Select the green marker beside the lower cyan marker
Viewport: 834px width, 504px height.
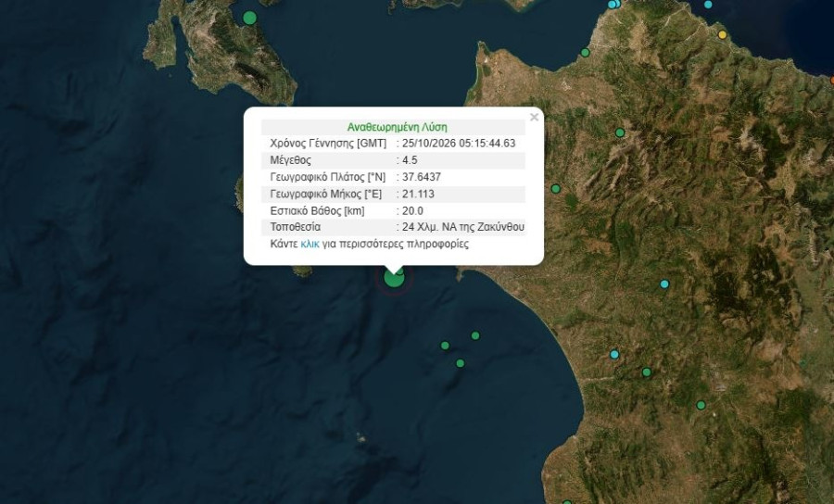point(647,372)
